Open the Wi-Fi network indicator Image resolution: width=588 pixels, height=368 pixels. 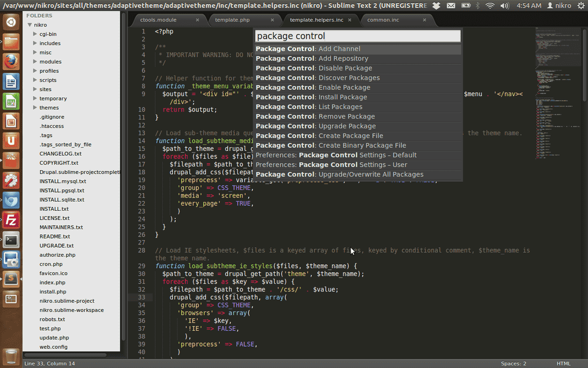pos(490,6)
